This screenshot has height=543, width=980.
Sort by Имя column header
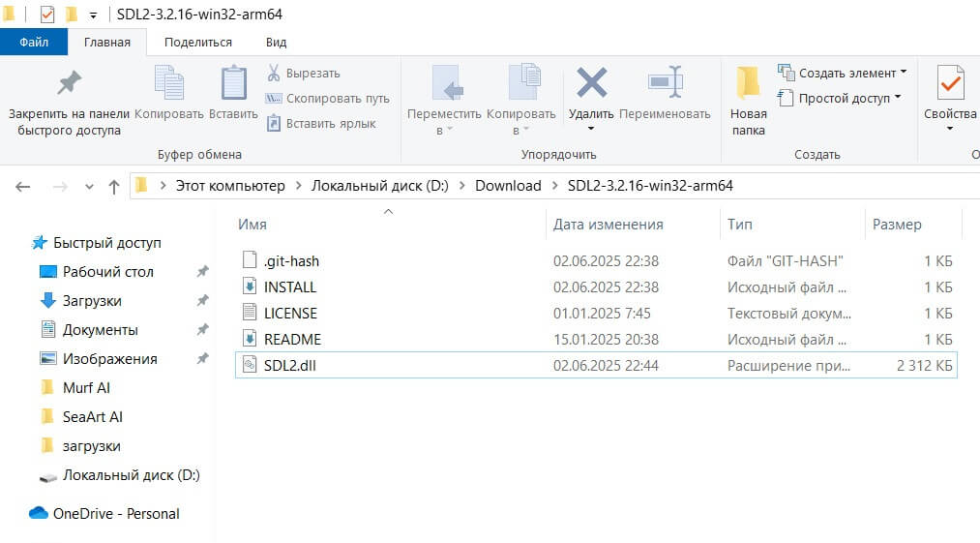coord(252,224)
